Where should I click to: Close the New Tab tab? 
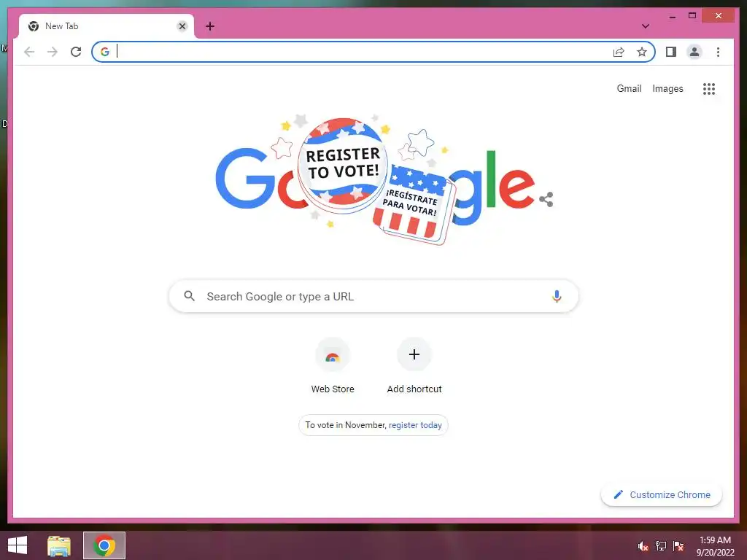point(182,26)
